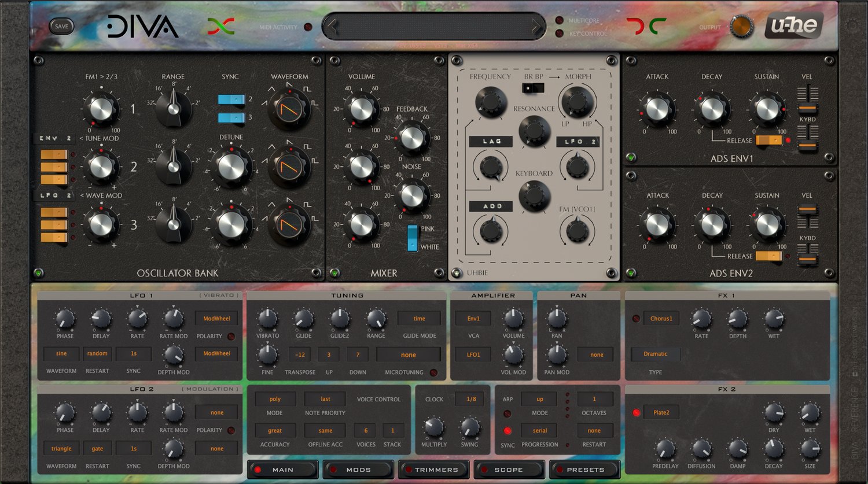Flip the oscillator 3 Sync switch
The width and height of the screenshot is (868, 484).
231,118
